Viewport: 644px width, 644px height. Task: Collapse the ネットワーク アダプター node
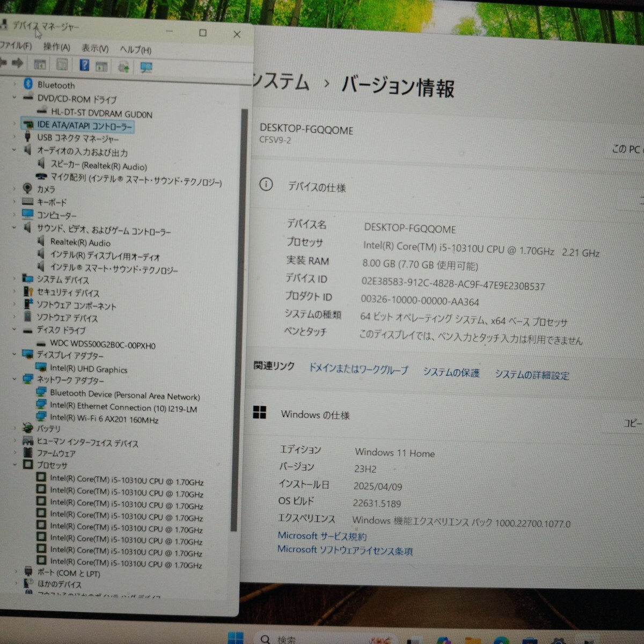coord(14,378)
